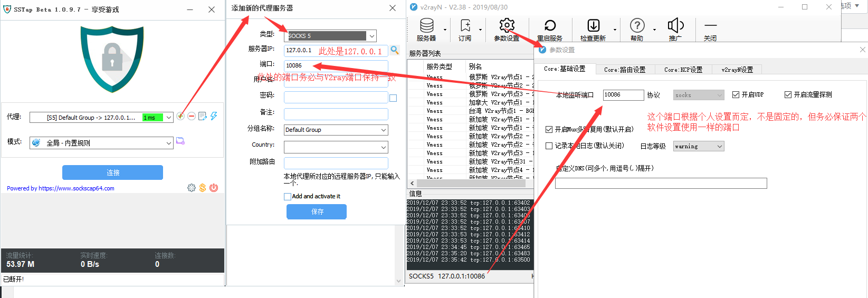The height and width of the screenshot is (298, 868).
Task: Click the blue 保存 save button
Action: pos(317,212)
